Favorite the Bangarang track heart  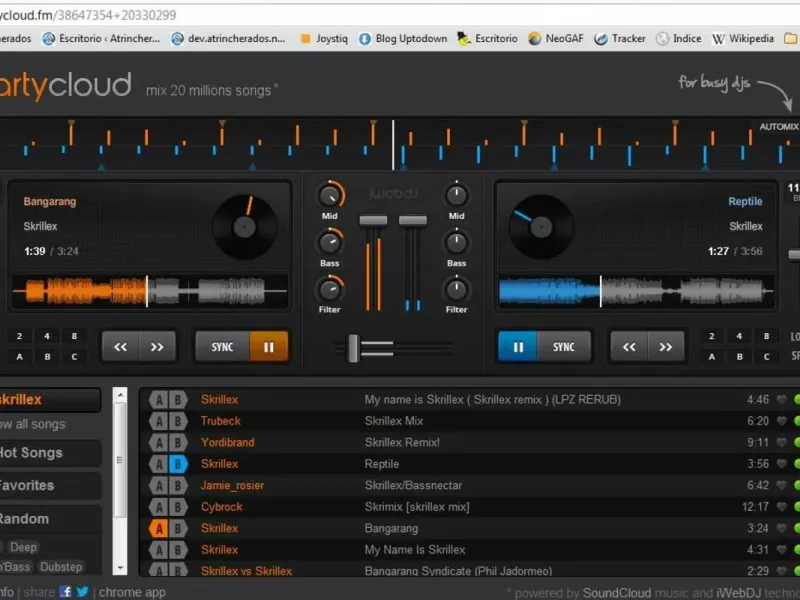tap(782, 528)
